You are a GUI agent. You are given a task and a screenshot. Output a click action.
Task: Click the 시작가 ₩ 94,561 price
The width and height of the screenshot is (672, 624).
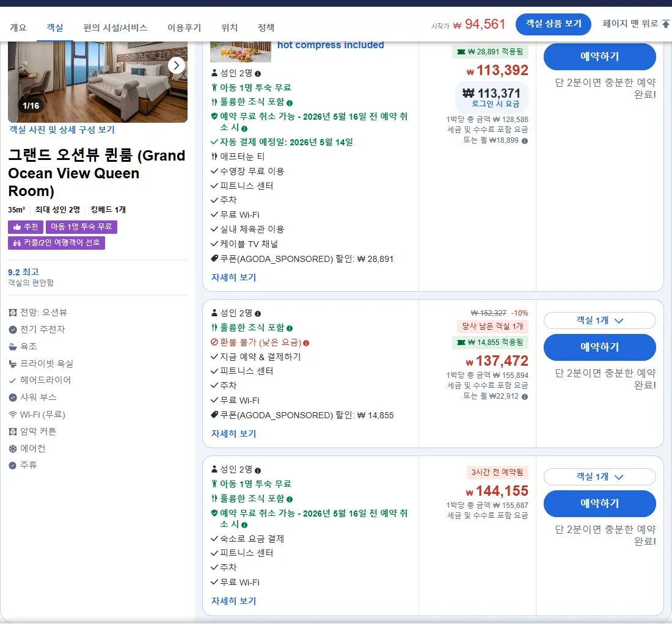469,24
